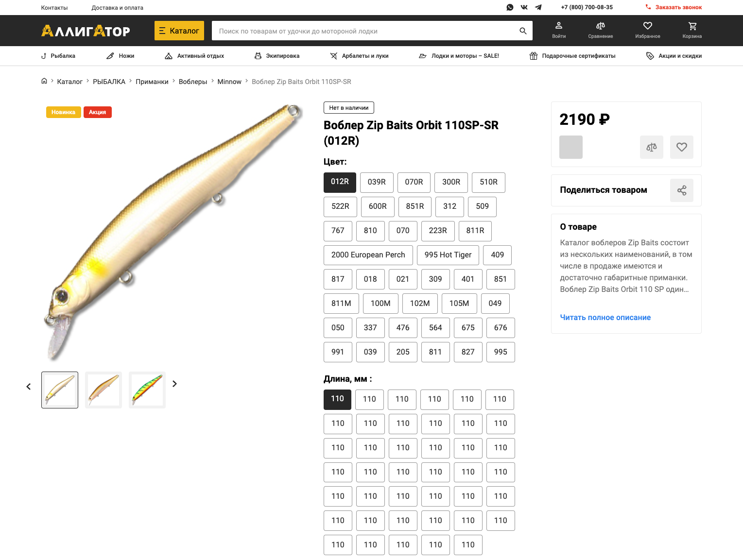Open the Каталог menu button

(x=179, y=31)
